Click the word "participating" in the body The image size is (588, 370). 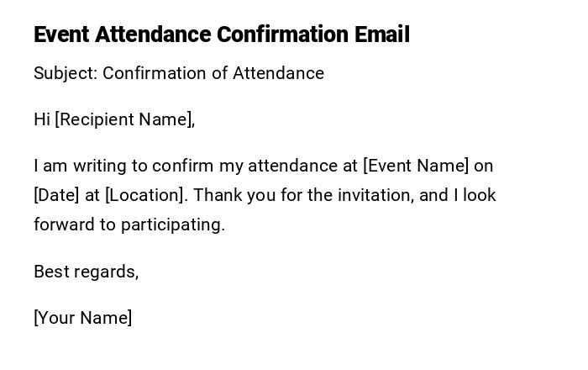click(x=173, y=225)
